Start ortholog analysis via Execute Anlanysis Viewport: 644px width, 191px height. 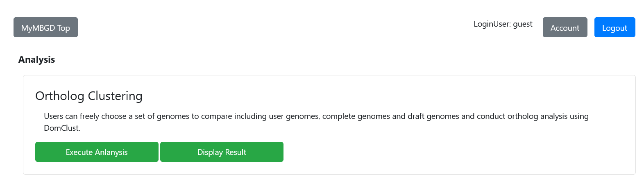pyautogui.click(x=97, y=152)
